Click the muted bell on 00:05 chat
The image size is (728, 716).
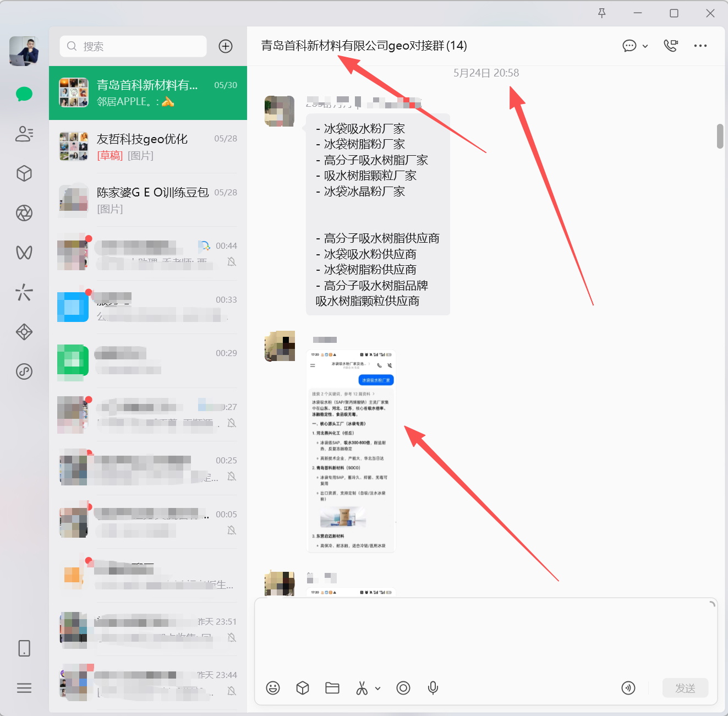click(x=232, y=530)
